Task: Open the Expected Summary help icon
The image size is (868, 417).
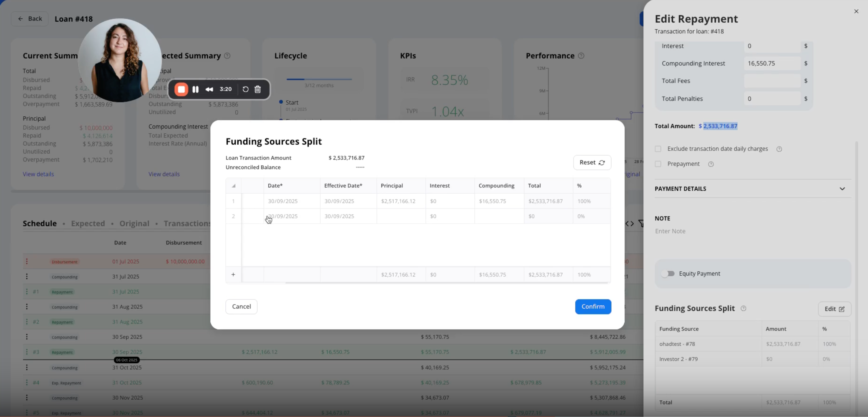Action: (x=227, y=56)
